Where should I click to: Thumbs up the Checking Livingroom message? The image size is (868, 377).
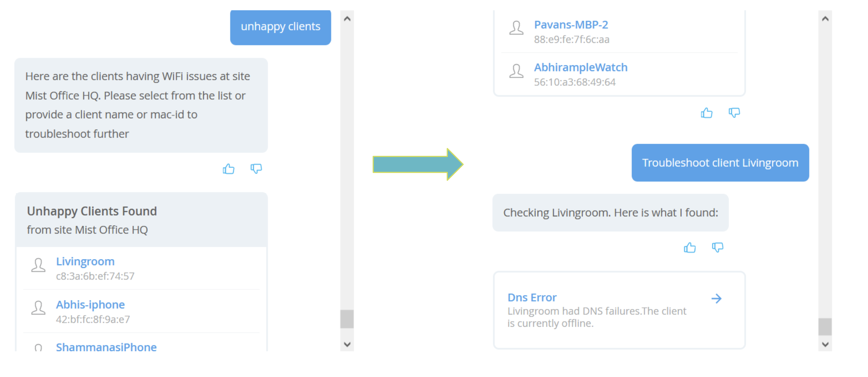690,248
